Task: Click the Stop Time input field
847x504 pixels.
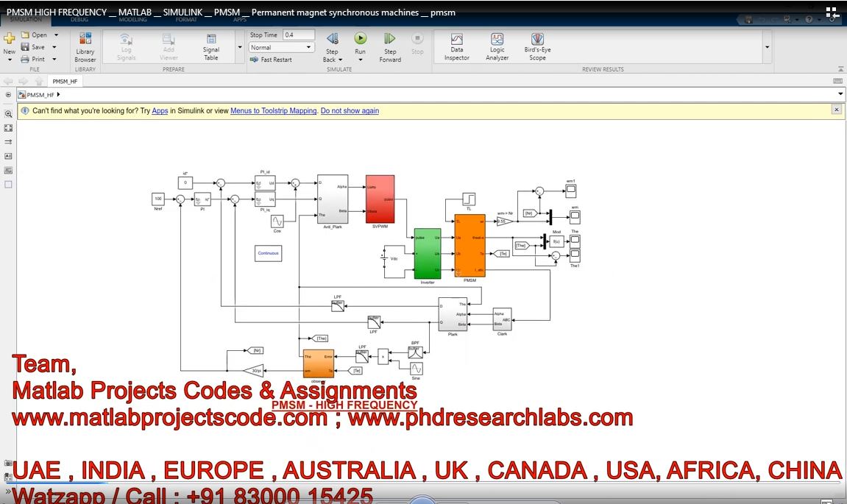Action: 298,35
